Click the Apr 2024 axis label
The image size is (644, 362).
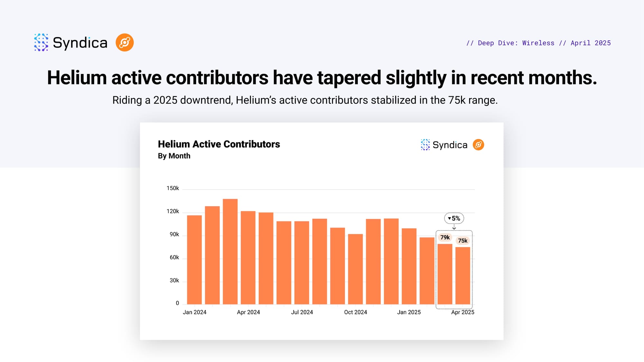(x=248, y=312)
